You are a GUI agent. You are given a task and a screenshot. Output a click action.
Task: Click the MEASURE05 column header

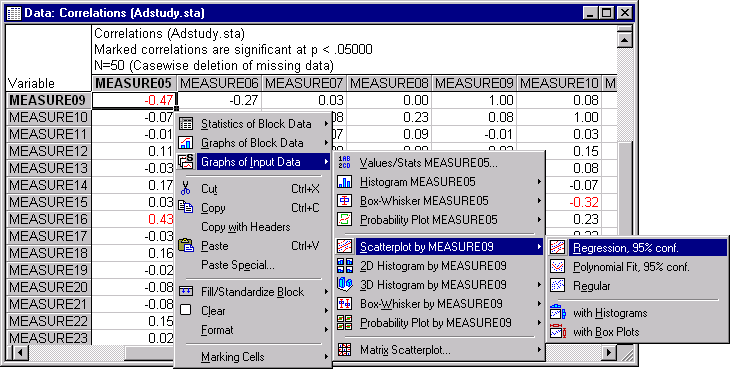(x=135, y=83)
